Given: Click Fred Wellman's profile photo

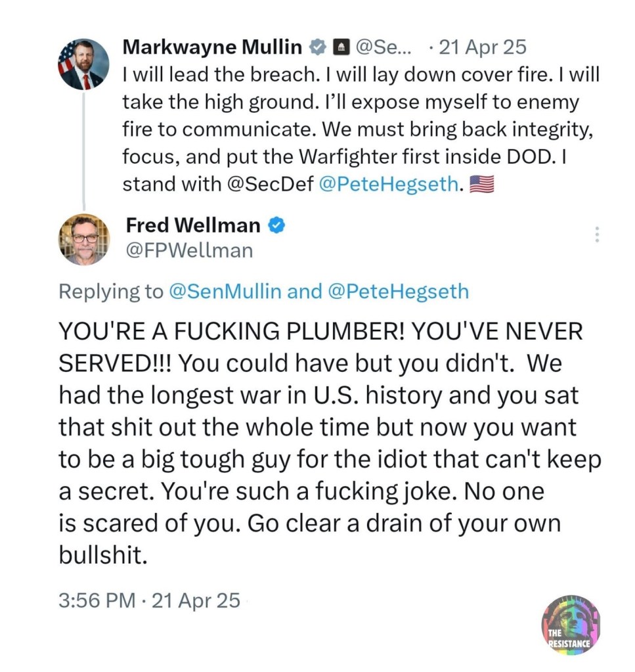Looking at the screenshot, I should tap(84, 239).
